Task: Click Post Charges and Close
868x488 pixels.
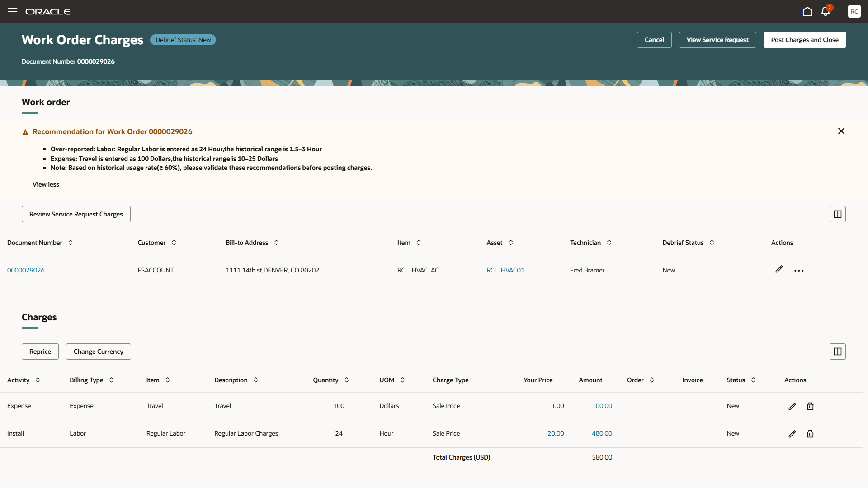Action: click(805, 40)
